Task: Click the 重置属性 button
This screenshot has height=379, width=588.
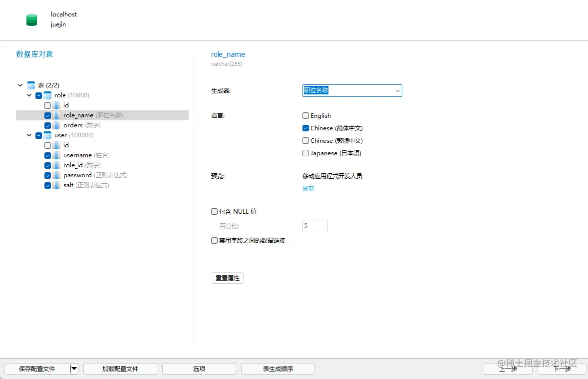Action: pos(228,278)
